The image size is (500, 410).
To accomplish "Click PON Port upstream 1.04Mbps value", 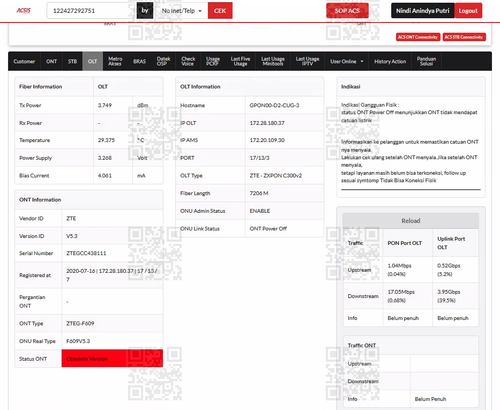I will pos(399,266).
